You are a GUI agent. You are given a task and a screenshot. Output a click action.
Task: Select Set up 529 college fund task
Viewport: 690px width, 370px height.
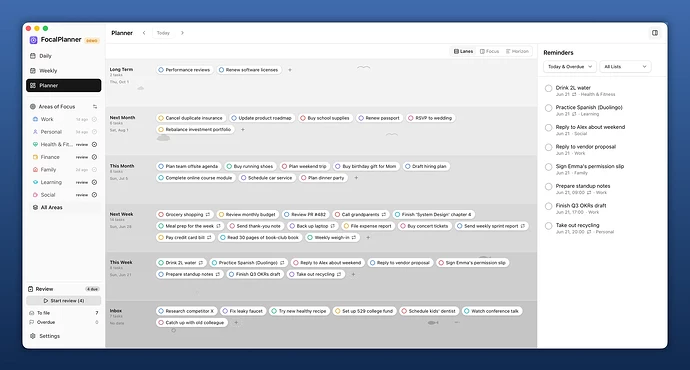[x=364, y=311]
